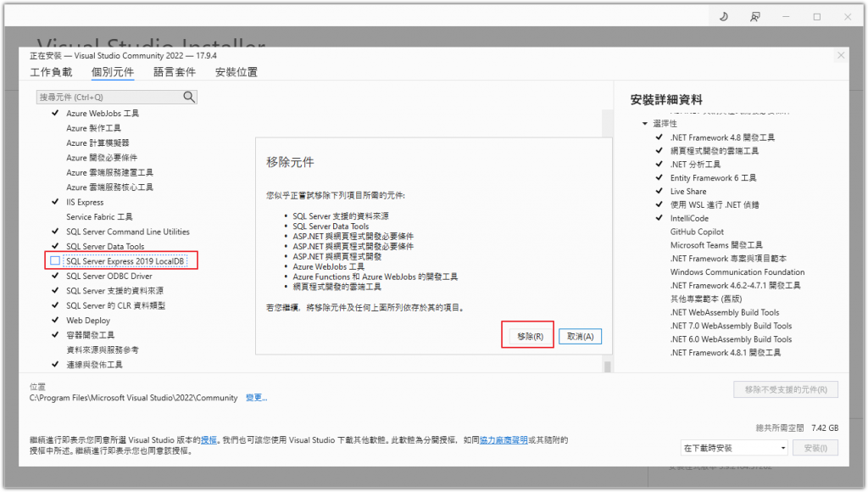Cancel removal with 取消(A) button
Viewport: 868px width, 492px height.
coord(580,336)
